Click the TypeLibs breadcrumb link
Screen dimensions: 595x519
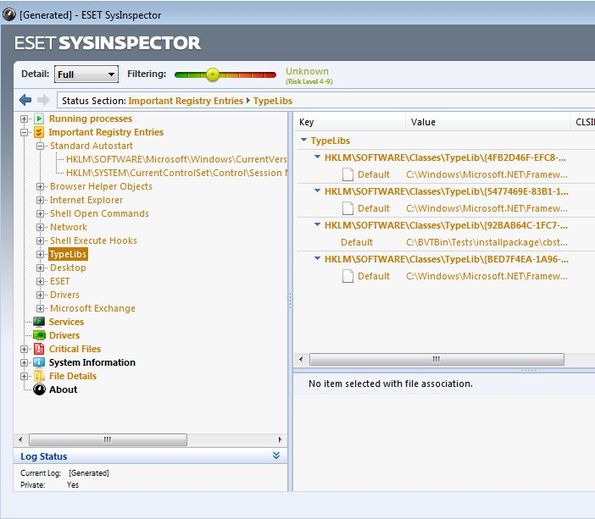click(272, 101)
